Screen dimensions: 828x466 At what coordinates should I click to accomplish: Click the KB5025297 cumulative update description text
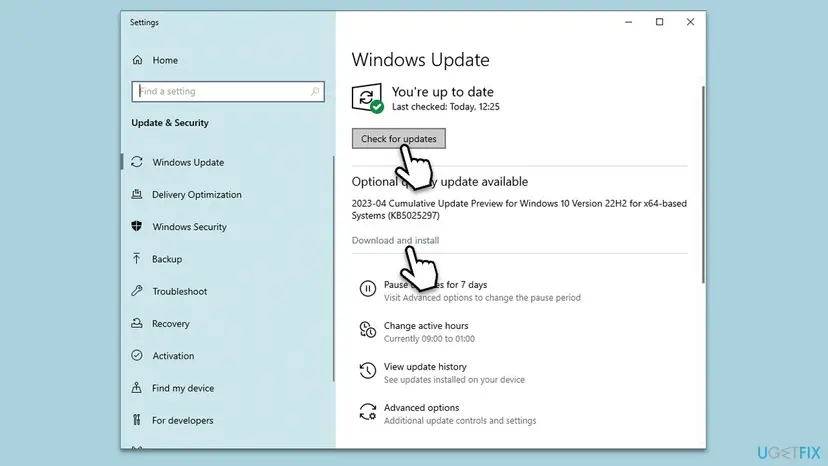tap(519, 209)
